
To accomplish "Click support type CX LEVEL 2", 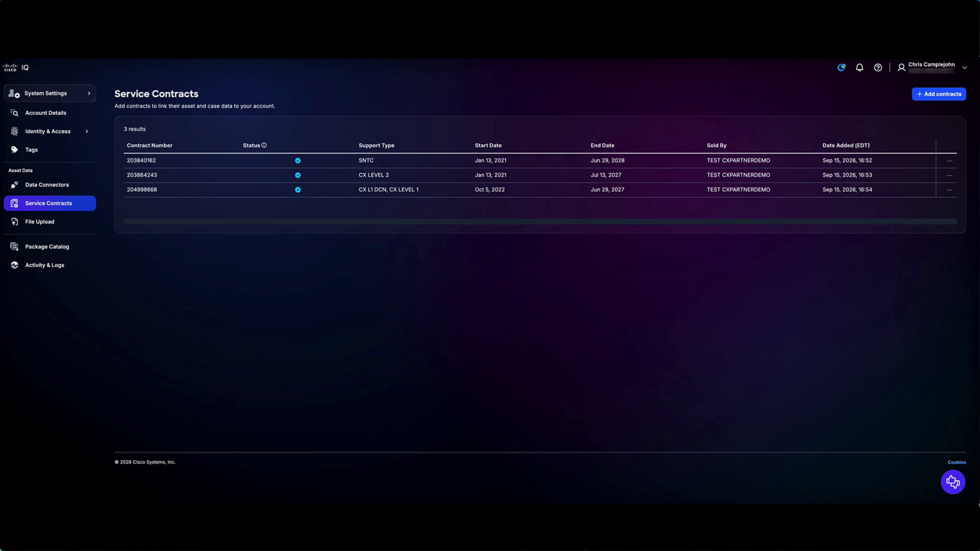I will [x=374, y=175].
